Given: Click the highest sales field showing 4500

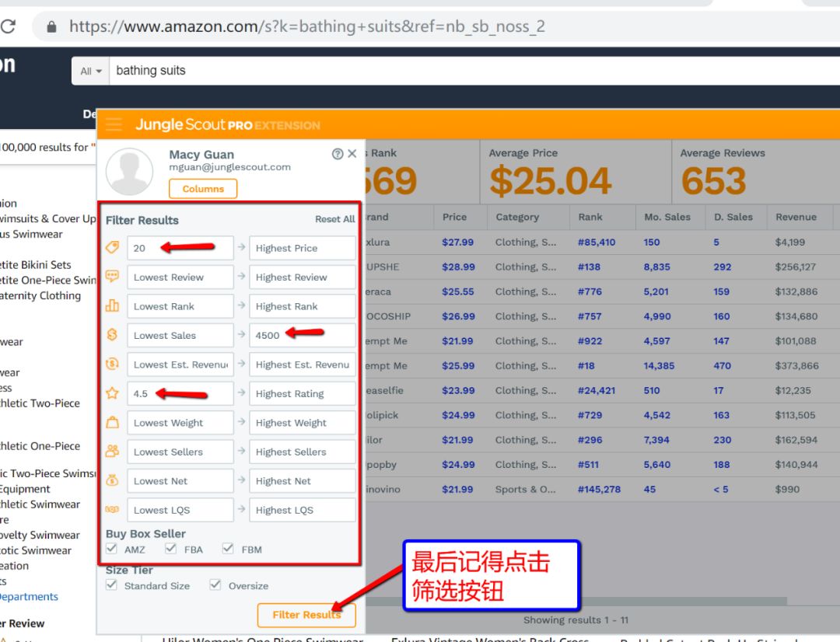Looking at the screenshot, I should click(x=302, y=335).
